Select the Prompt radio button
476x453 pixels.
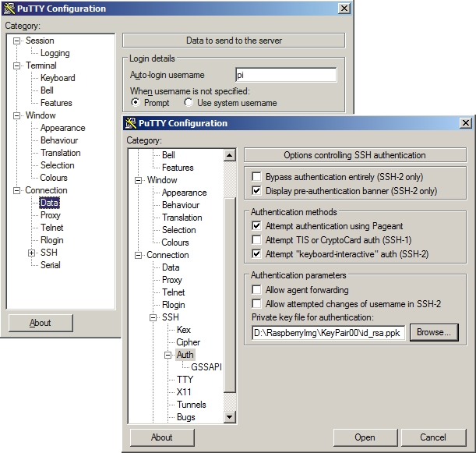pyautogui.click(x=136, y=103)
